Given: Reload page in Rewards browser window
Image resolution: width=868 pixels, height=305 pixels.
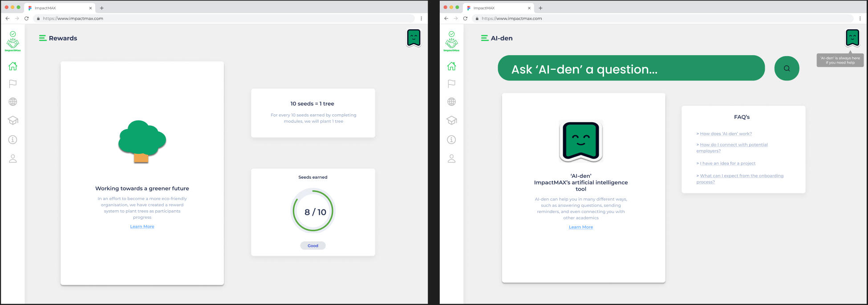Looking at the screenshot, I should coord(26,19).
